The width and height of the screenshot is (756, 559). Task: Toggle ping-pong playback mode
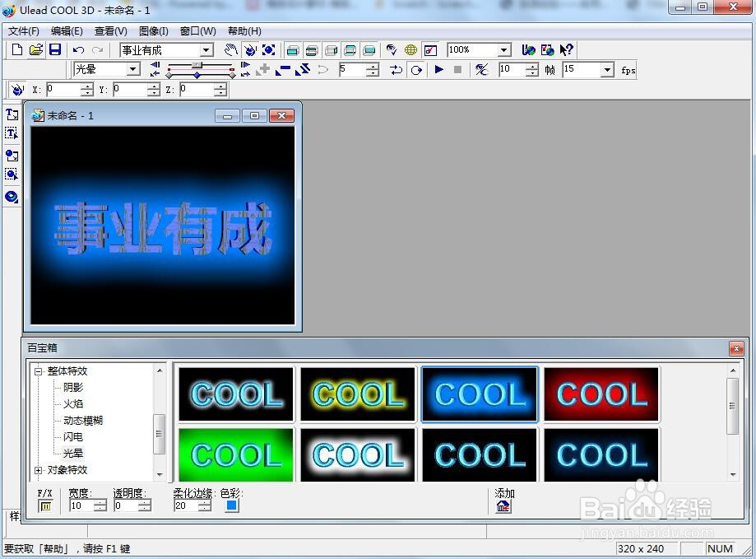click(397, 70)
